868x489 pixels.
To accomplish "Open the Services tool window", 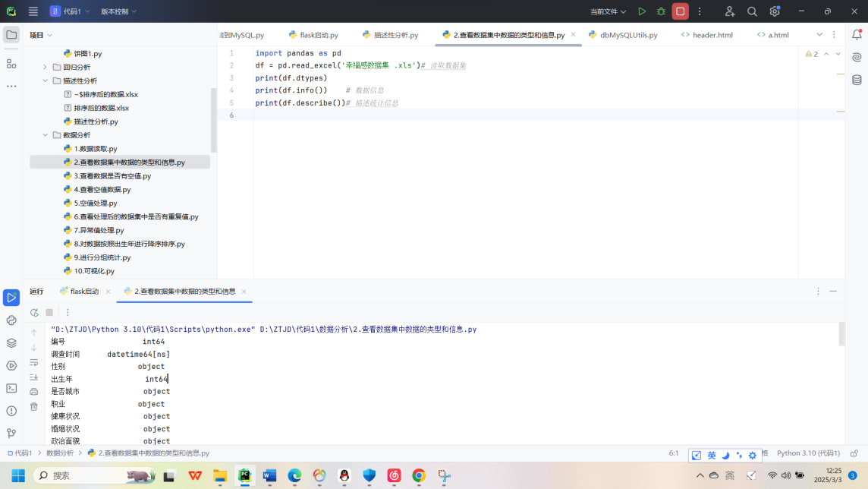I will point(11,365).
